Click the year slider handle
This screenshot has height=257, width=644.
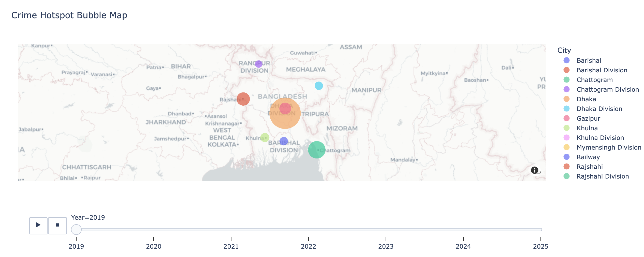pyautogui.click(x=76, y=230)
